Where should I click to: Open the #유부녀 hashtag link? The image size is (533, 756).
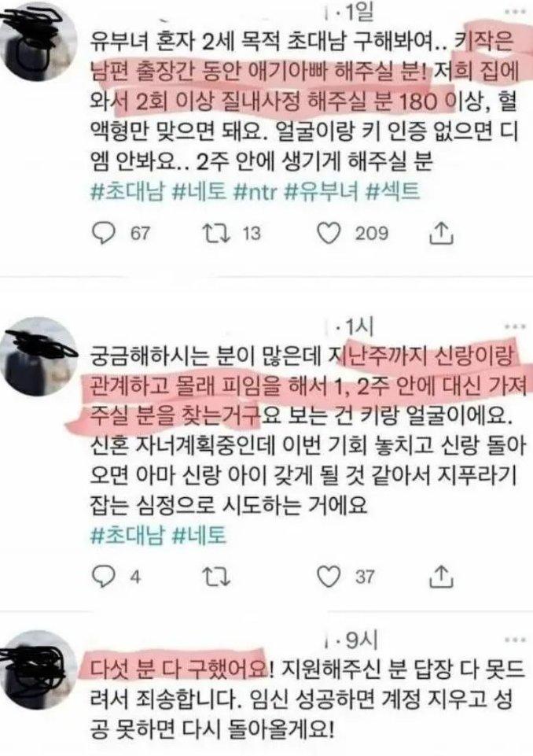point(322,193)
